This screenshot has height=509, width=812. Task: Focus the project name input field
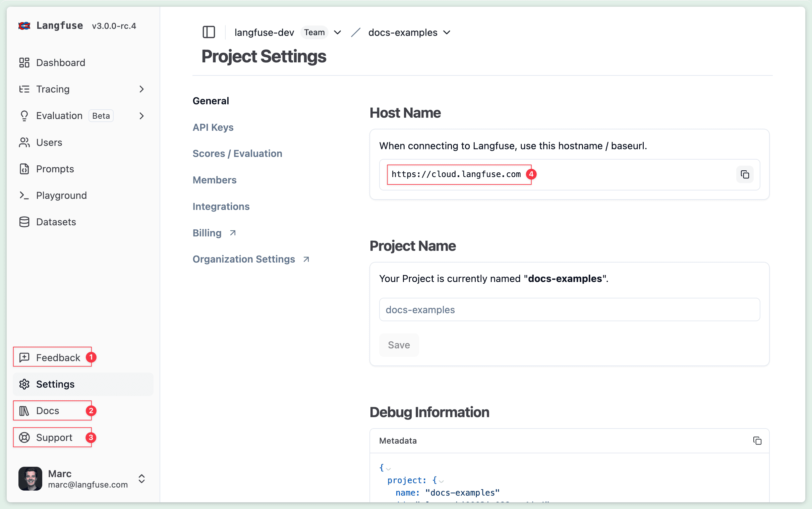tap(569, 309)
